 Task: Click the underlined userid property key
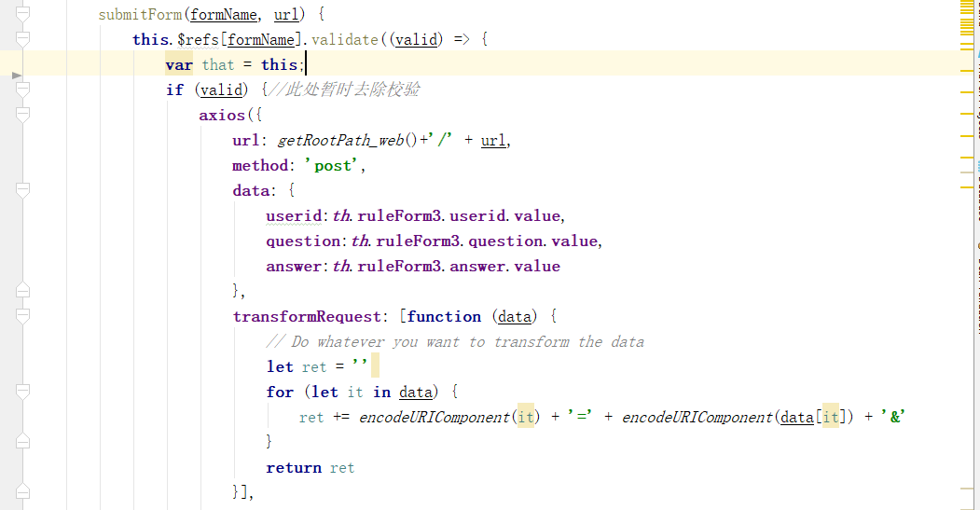click(x=294, y=215)
